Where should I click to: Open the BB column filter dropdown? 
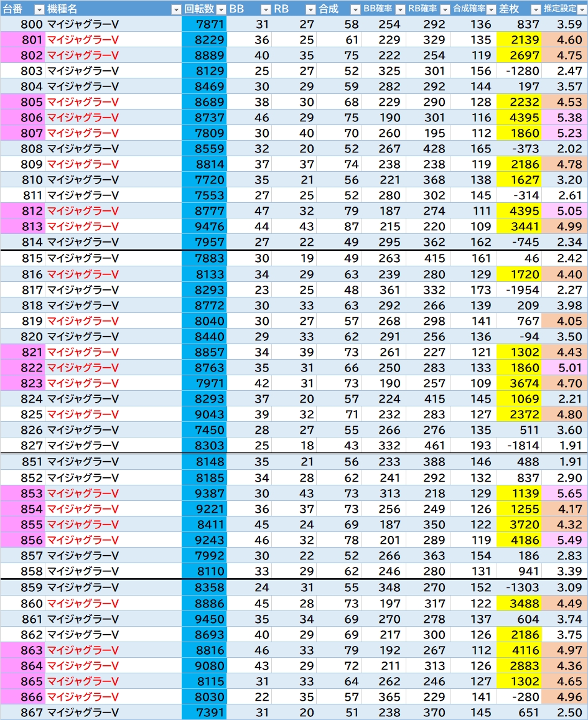[266, 9]
